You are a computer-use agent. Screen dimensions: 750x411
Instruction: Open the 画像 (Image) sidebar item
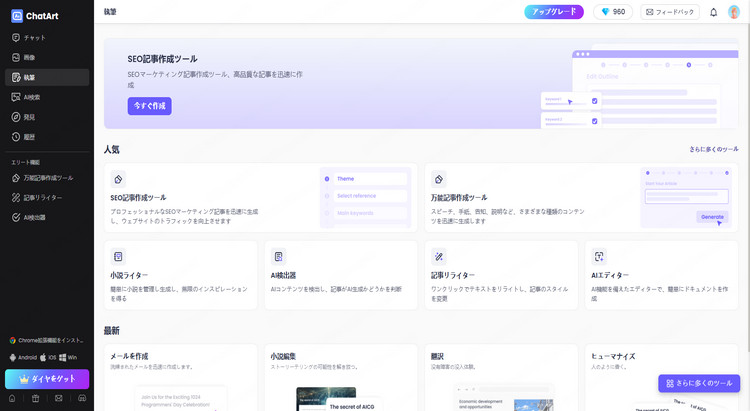[x=47, y=57]
